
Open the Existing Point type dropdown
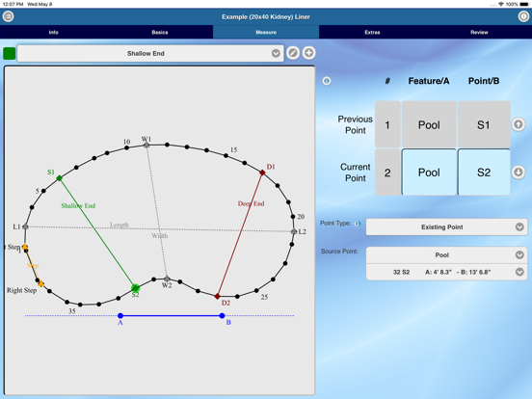pos(446,227)
